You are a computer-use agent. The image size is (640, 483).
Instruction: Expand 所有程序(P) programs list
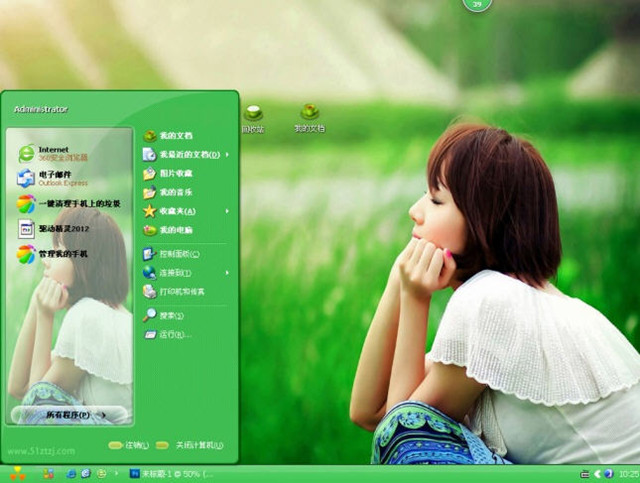pos(69,415)
